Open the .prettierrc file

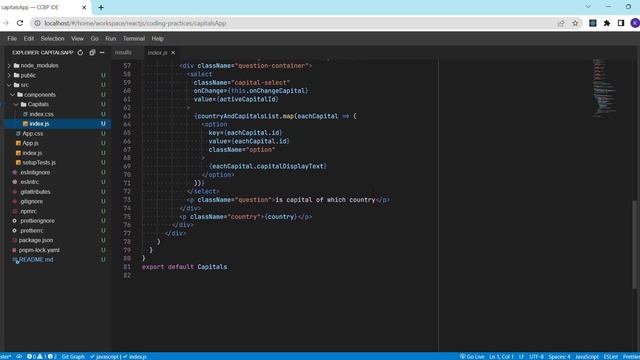pyautogui.click(x=31, y=231)
